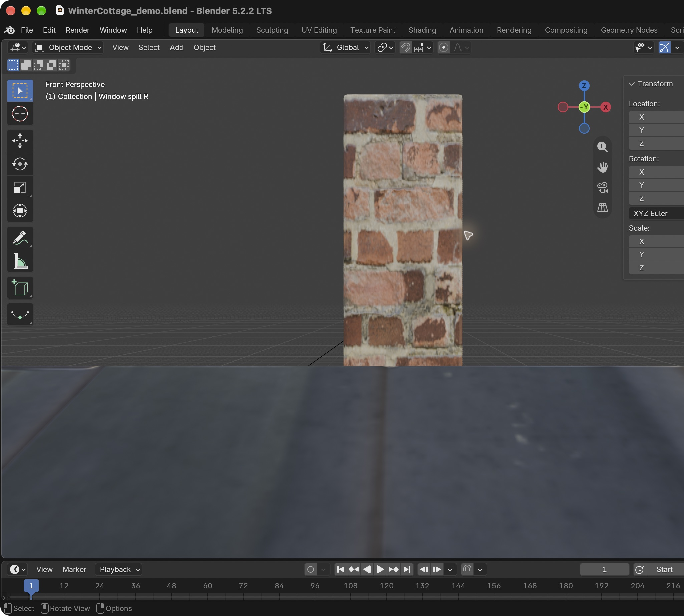Click the X axis on navigation gizmo
The height and width of the screenshot is (616, 684).
pyautogui.click(x=606, y=107)
